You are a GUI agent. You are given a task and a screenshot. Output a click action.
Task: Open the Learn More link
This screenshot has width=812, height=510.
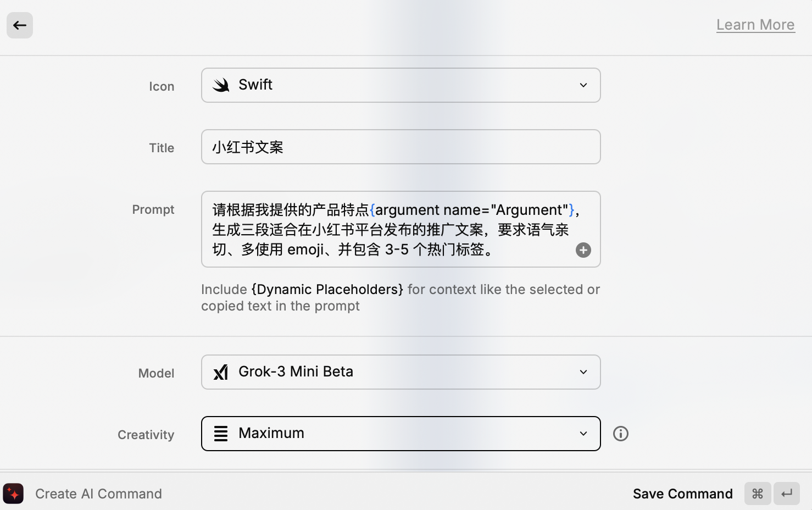tap(755, 24)
